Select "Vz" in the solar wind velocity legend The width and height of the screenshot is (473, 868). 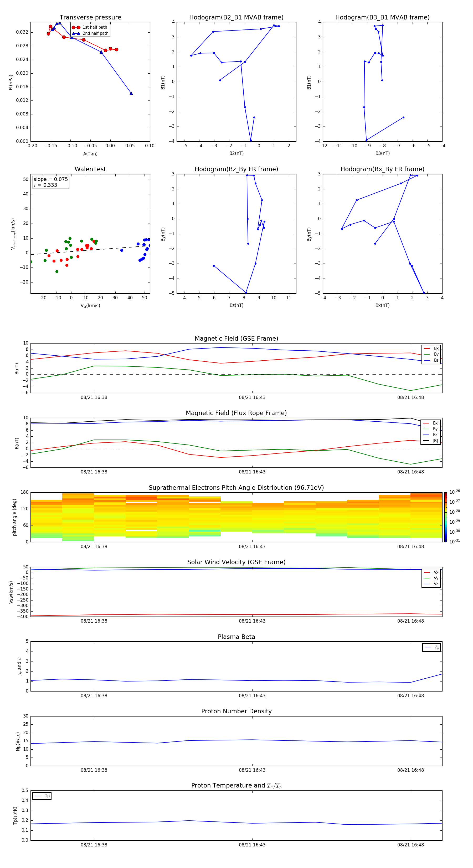coord(431,584)
